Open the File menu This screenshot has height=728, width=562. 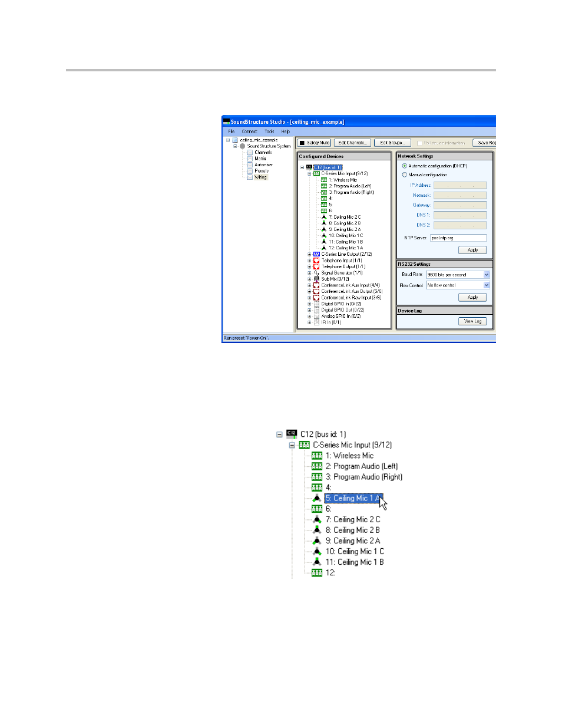tap(231, 131)
